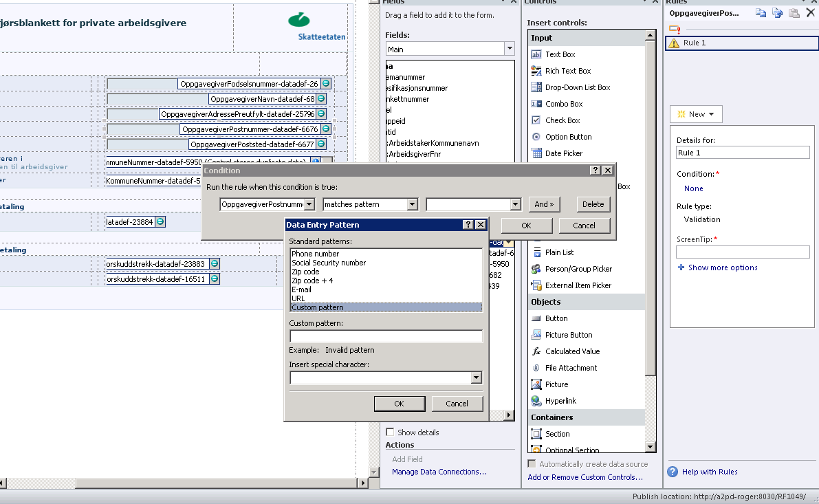Open the New rule dropdown
This screenshot has width=819, height=504.
pyautogui.click(x=697, y=114)
